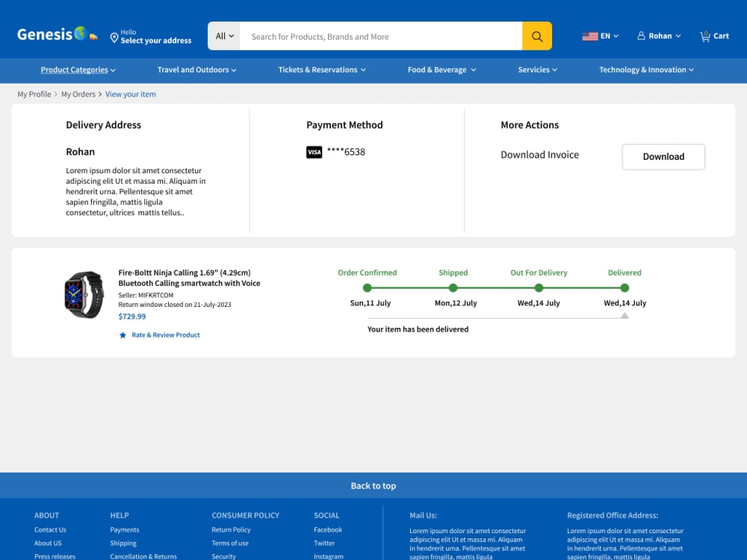
Task: Open Contact Us footer link
Action: click(x=50, y=530)
